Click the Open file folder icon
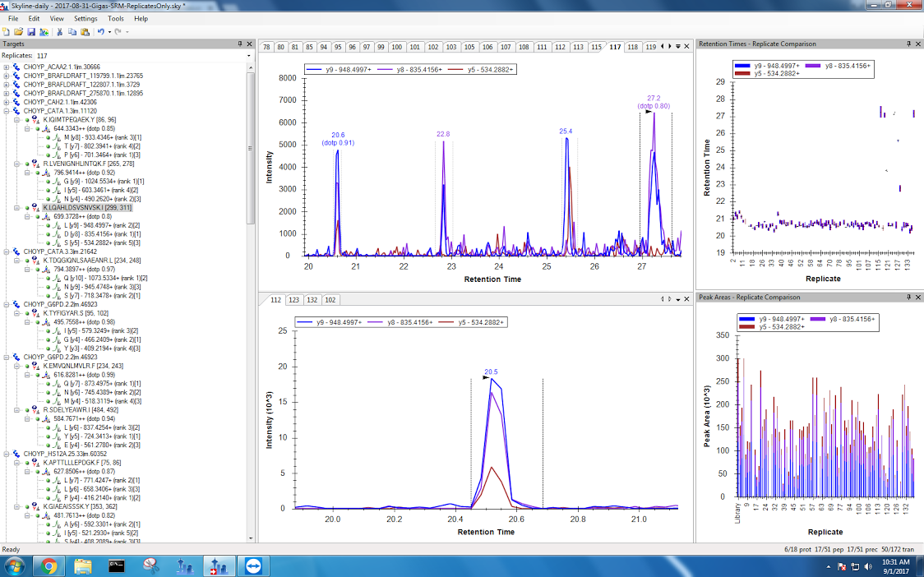Screen dimensions: 924x577 (x=18, y=31)
